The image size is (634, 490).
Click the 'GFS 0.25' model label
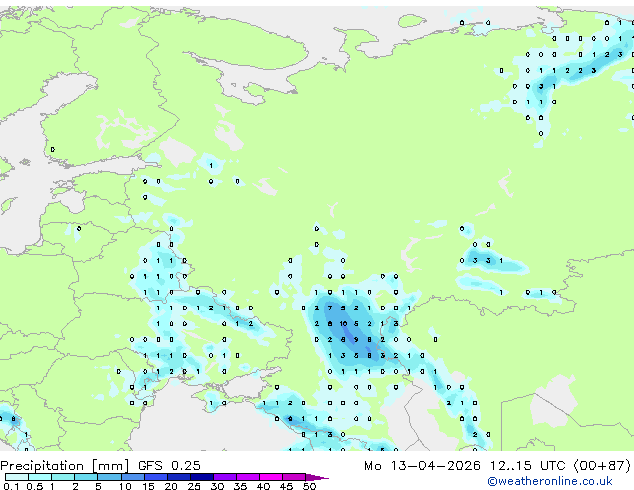point(169,466)
